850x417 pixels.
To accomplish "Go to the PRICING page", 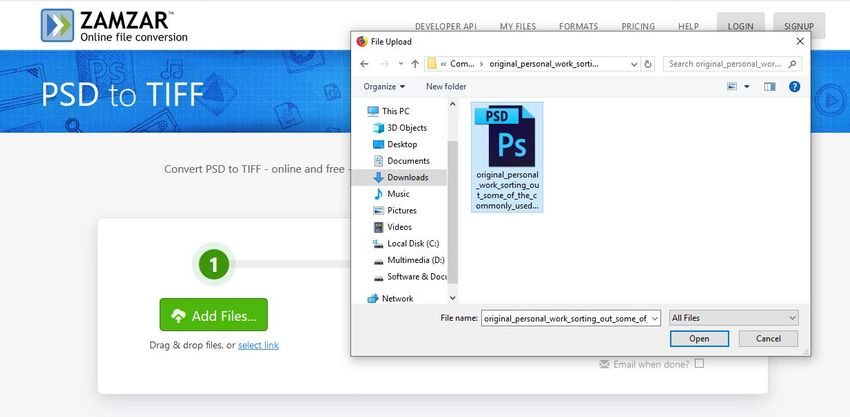I will (638, 25).
